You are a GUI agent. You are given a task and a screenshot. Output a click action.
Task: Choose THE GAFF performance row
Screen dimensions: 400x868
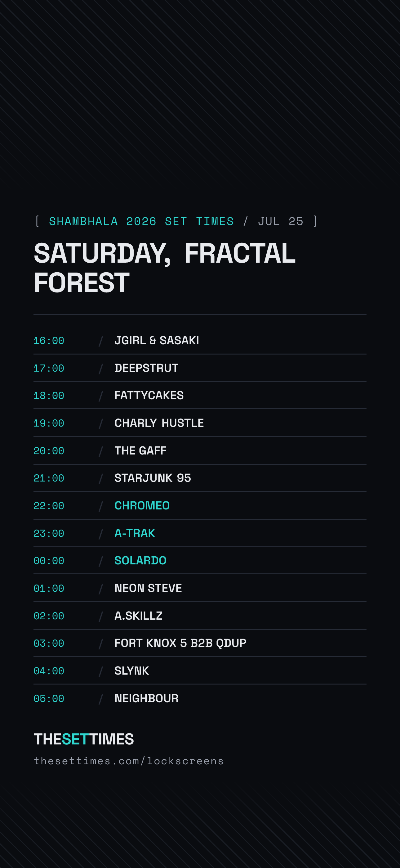200,450
